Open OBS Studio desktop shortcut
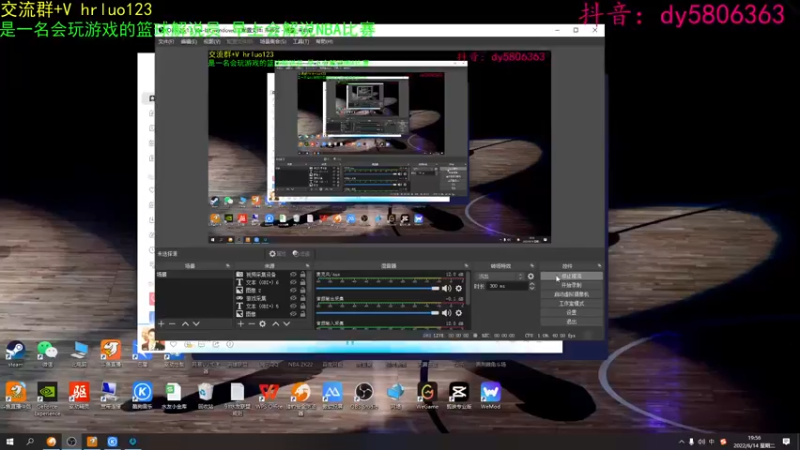 pos(364,396)
